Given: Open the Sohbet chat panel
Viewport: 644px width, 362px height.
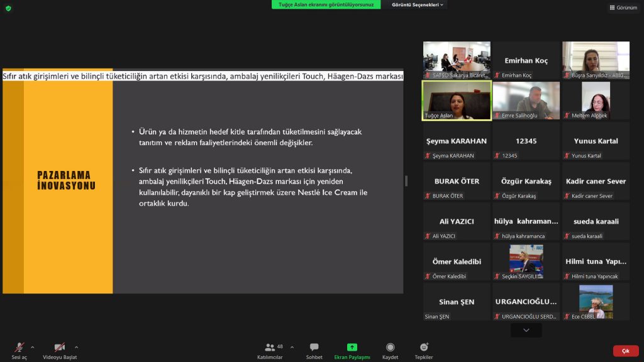Looking at the screenshot, I should [314, 349].
